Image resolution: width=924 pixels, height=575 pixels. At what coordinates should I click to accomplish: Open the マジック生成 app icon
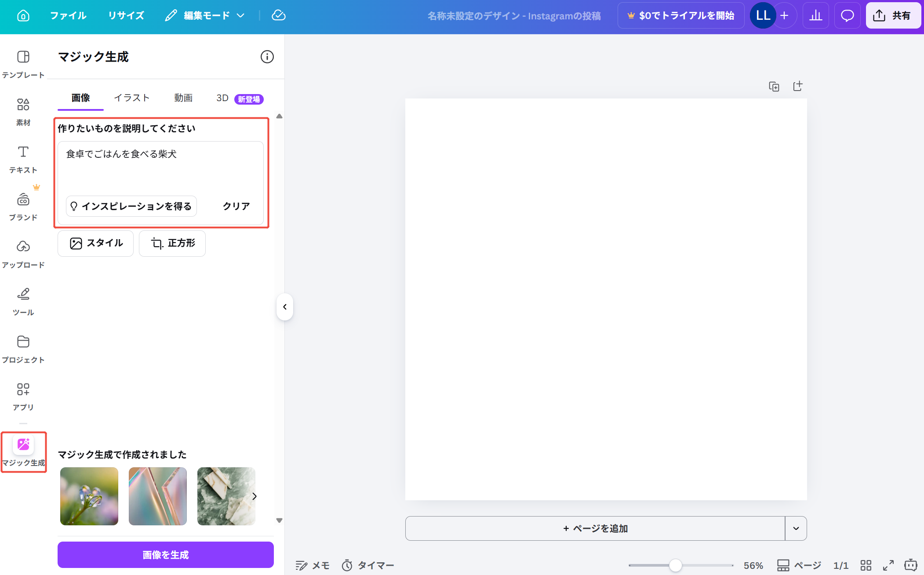23,445
